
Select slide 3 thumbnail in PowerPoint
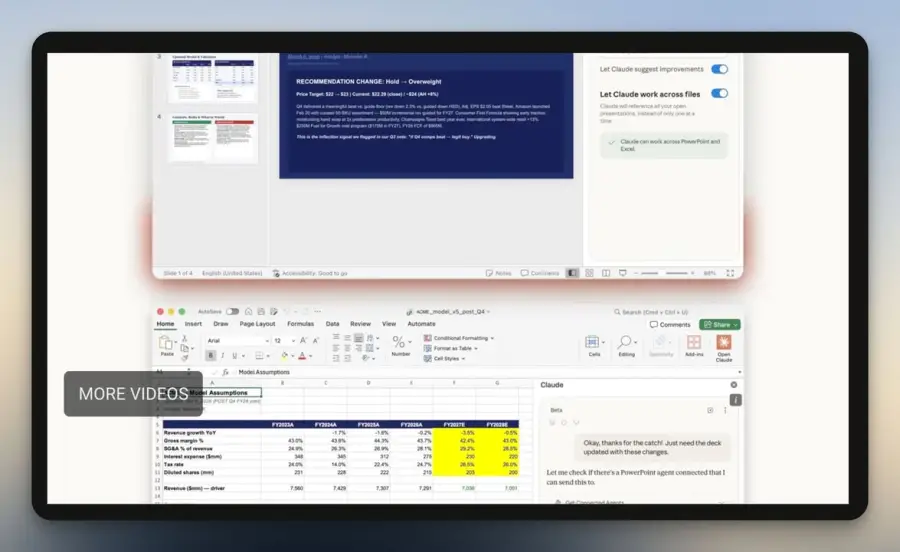(x=213, y=77)
